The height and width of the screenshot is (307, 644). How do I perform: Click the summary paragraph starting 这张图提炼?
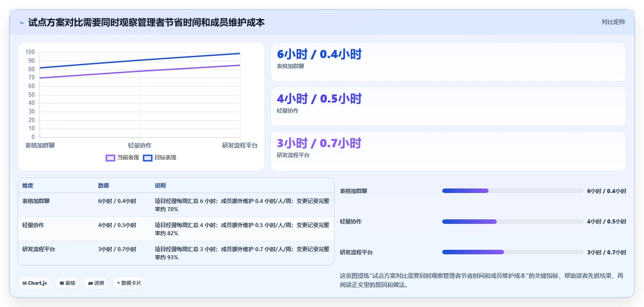(x=482, y=280)
